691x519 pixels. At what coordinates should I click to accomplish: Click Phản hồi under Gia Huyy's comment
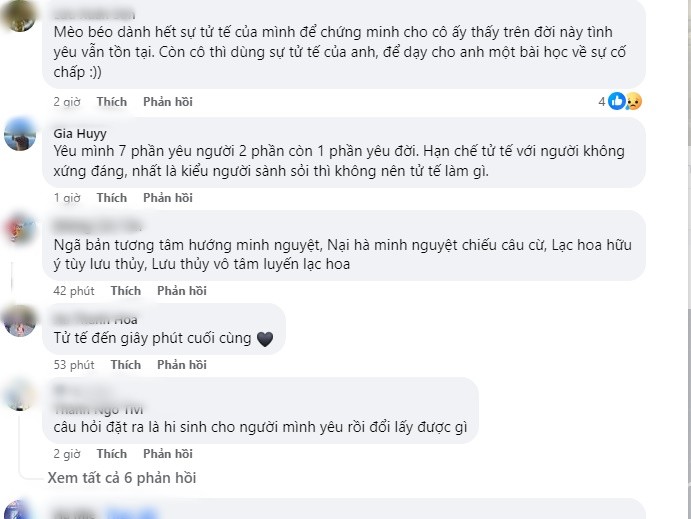pos(168,198)
